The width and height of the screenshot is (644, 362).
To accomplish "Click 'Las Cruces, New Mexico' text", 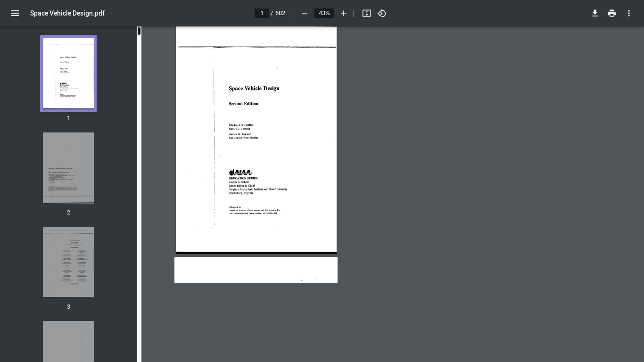I will click(x=243, y=138).
